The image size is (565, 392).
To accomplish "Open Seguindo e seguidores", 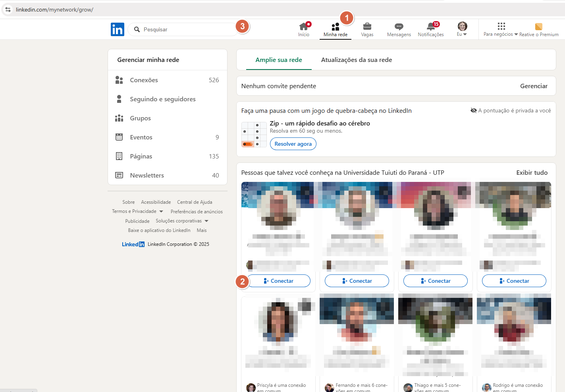I will pos(168,99).
